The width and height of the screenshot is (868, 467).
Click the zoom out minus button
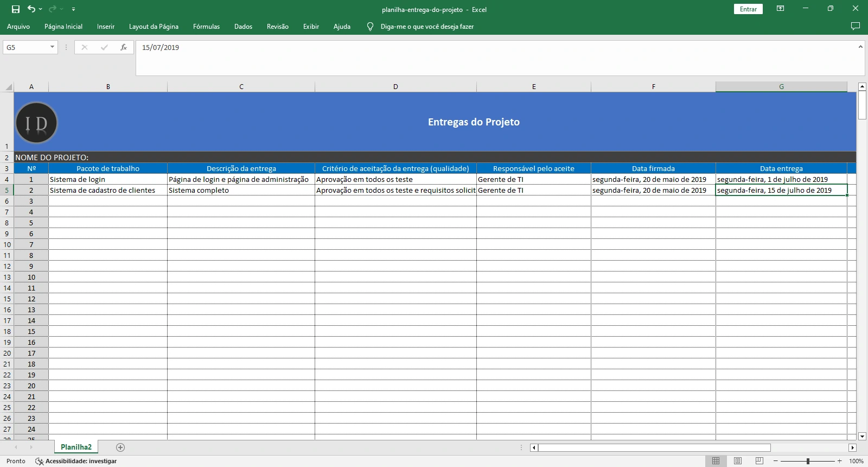click(776, 461)
